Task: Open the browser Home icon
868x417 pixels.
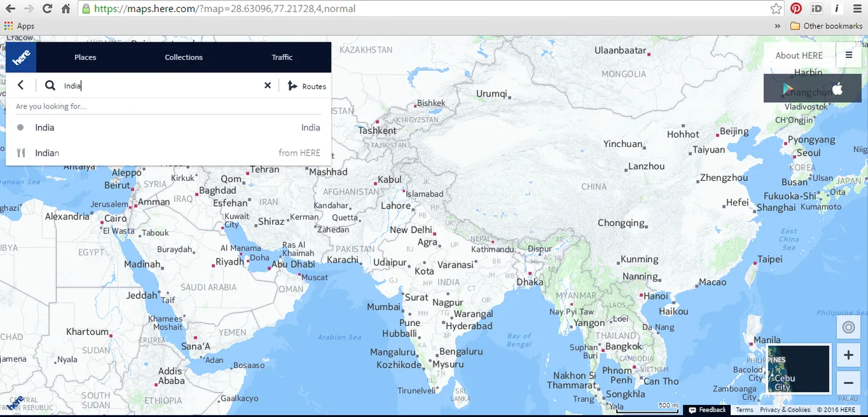Action: (x=66, y=9)
